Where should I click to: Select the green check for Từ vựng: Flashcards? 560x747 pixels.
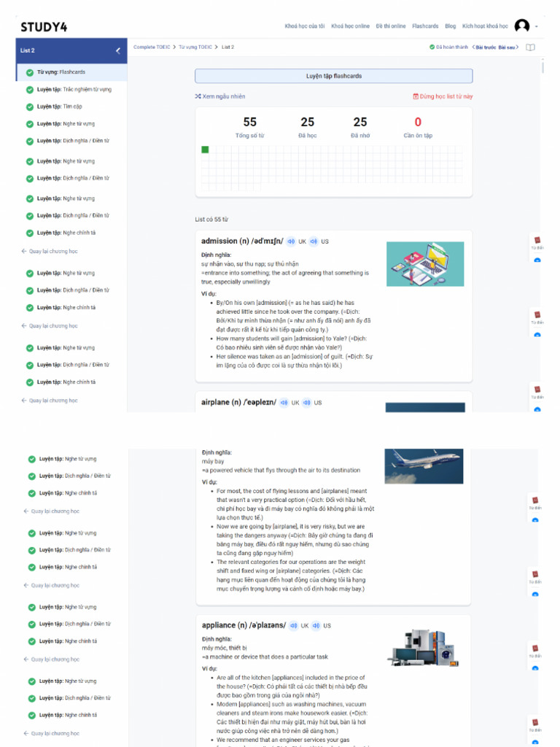coord(29,72)
